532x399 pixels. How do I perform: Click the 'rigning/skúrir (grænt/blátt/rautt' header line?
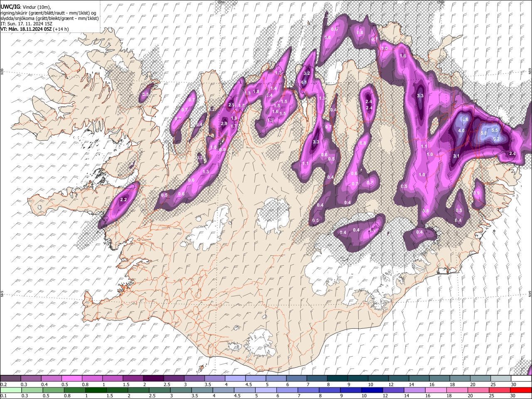point(48,12)
